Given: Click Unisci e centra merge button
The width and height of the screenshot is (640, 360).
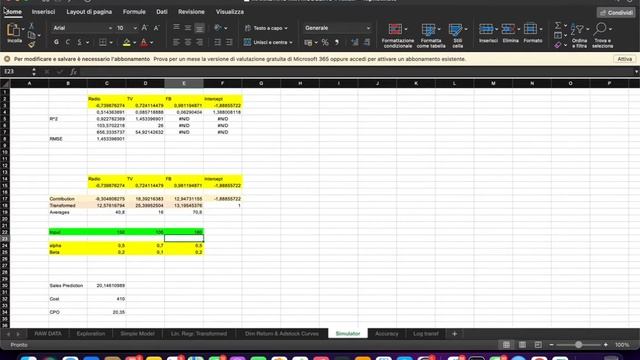Looking at the screenshot, I should point(268,42).
